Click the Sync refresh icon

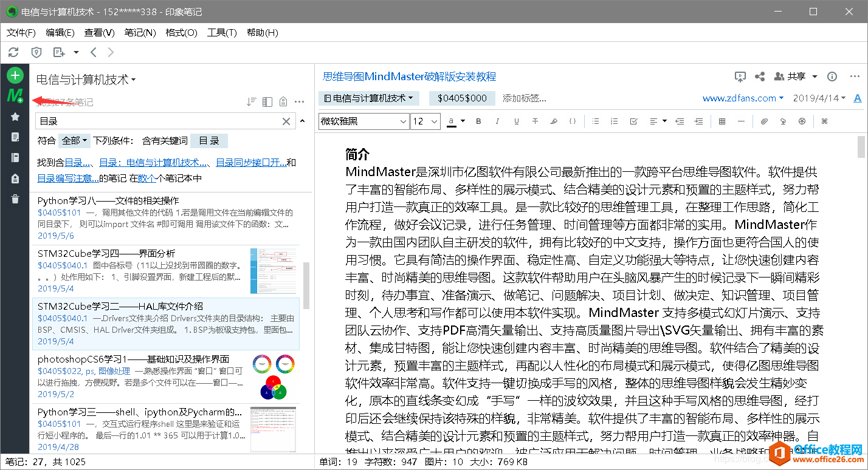[x=13, y=52]
